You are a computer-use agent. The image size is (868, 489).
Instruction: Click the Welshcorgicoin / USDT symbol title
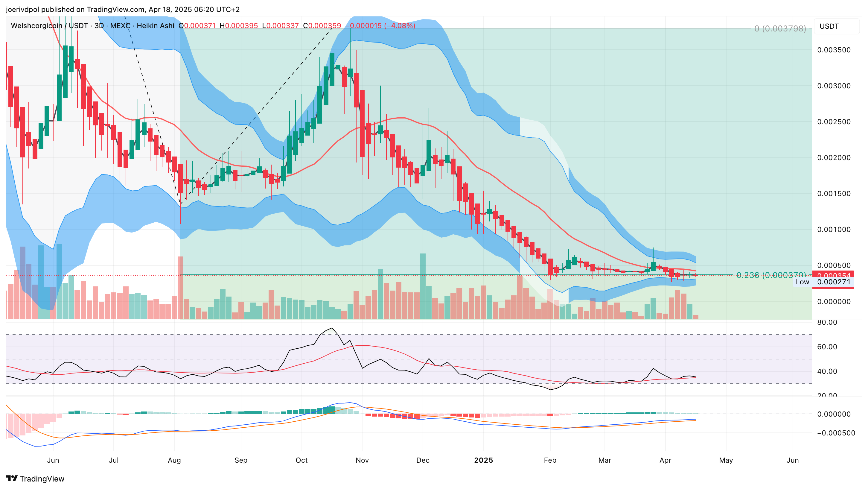click(49, 26)
